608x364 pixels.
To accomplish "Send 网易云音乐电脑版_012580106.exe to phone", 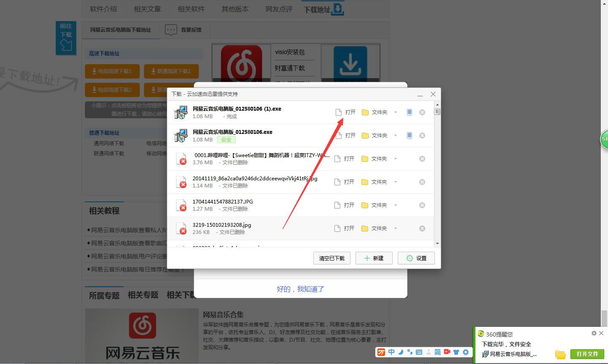I will pyautogui.click(x=409, y=136).
